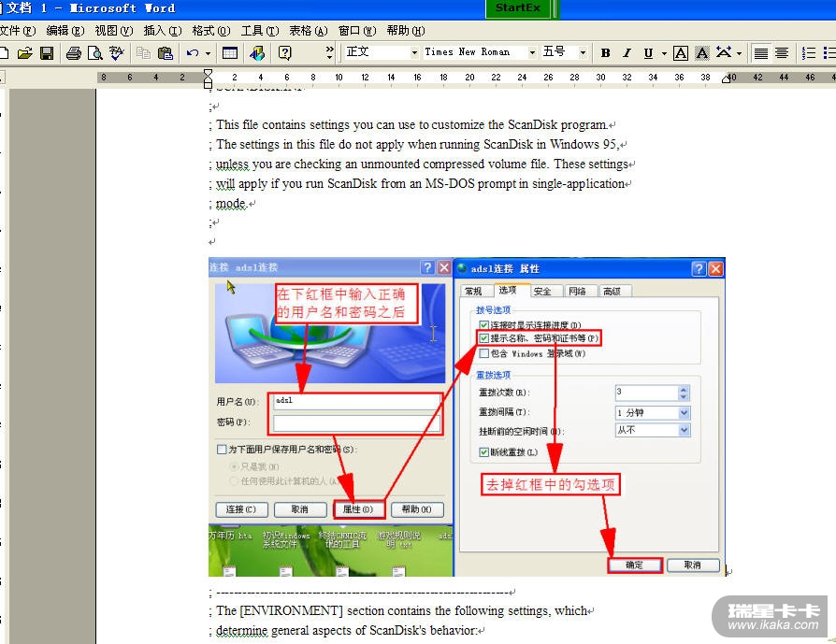The height and width of the screenshot is (644, 836).
Task: Open the 文件(F) menu
Action: click(x=18, y=31)
